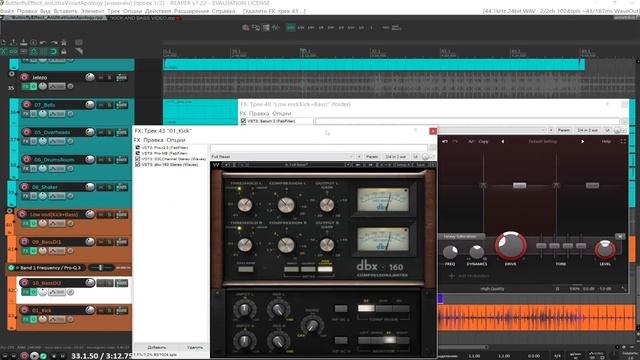The image size is (640, 360).
Task: Toggle FX bypass on Low end(Kick+Bass) track
Action: click(33, 223)
